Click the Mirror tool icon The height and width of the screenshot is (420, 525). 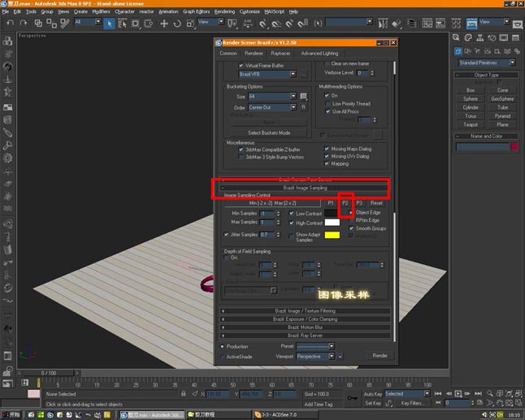[x=383, y=24]
